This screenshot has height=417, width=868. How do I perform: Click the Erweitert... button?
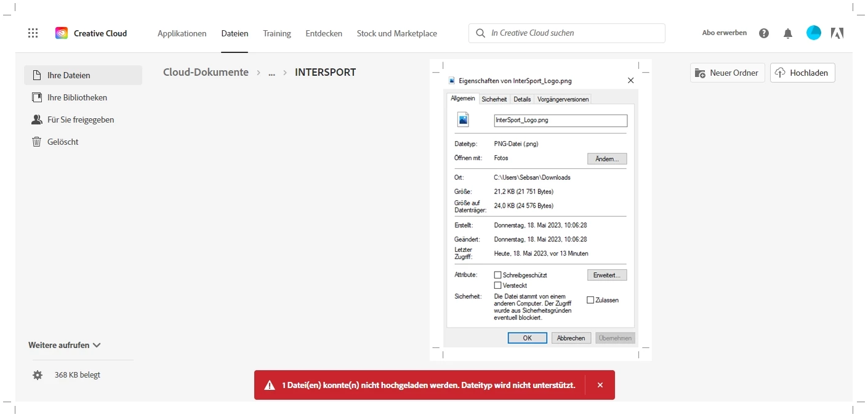tap(607, 275)
